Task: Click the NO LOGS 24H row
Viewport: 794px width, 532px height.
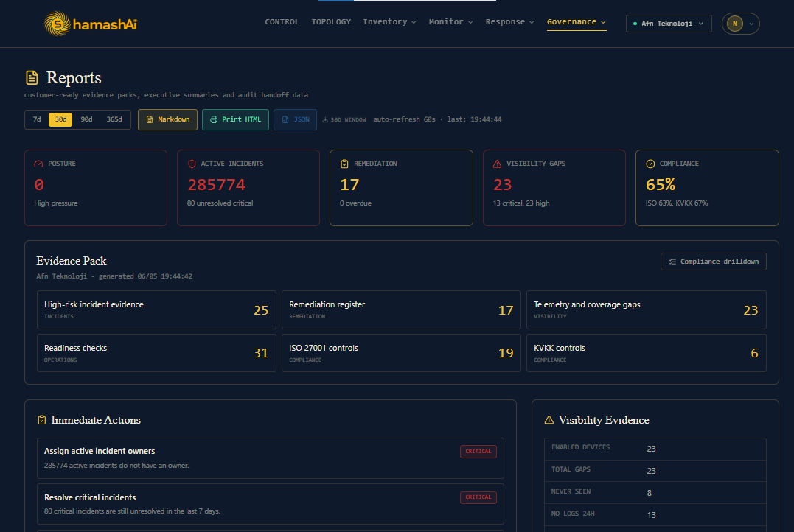Action: 655,515
